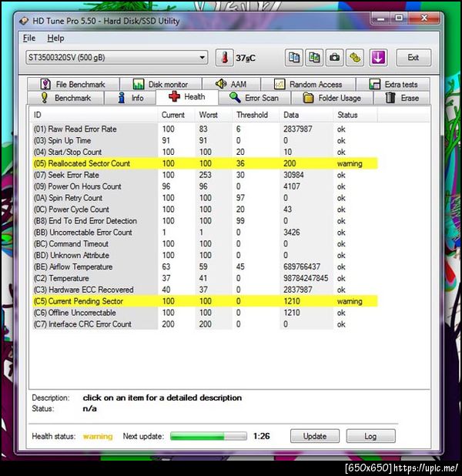Image resolution: width=462 pixels, height=476 pixels.
Task: Open the Extra tests tab
Action: [393, 84]
